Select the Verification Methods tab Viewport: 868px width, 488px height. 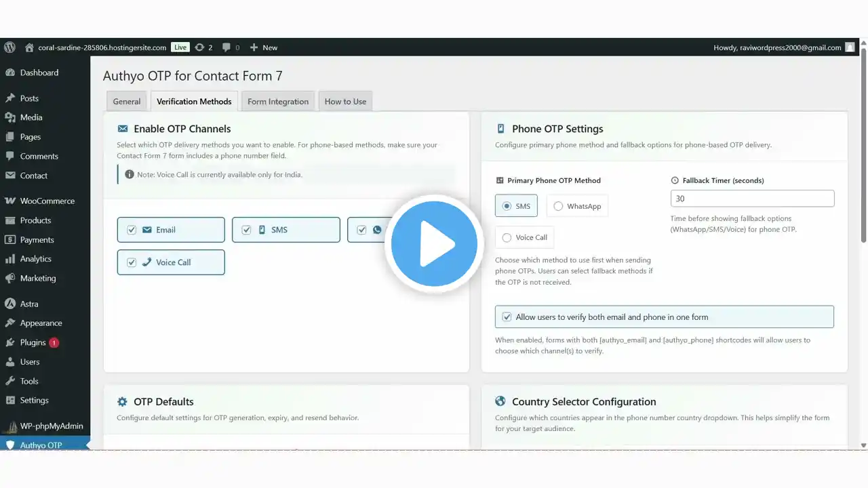pos(194,101)
